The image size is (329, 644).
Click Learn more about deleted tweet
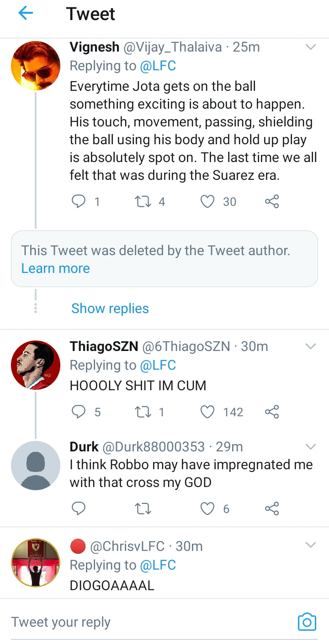(x=55, y=268)
